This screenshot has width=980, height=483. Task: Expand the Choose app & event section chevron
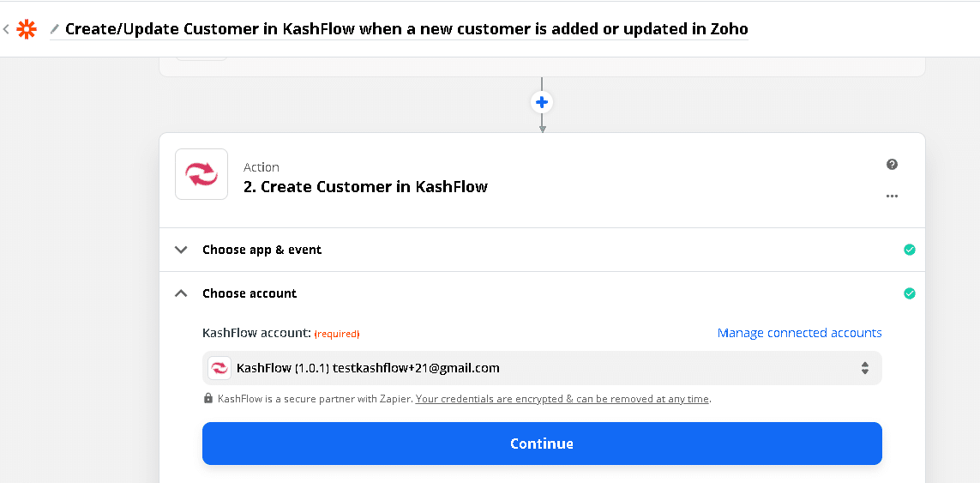click(181, 250)
